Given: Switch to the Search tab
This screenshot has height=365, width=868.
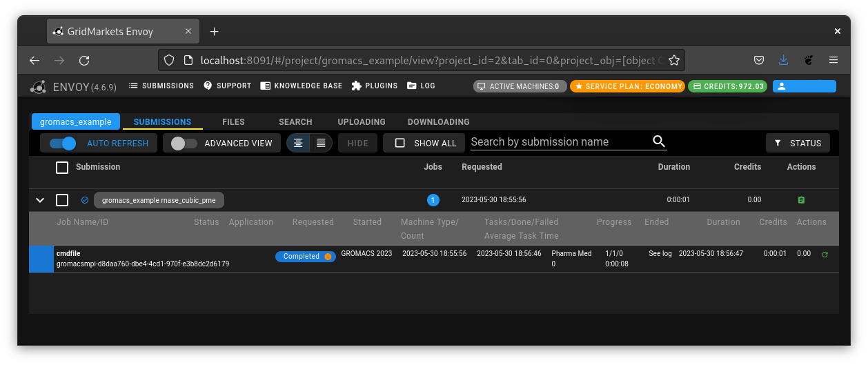Looking at the screenshot, I should 295,122.
